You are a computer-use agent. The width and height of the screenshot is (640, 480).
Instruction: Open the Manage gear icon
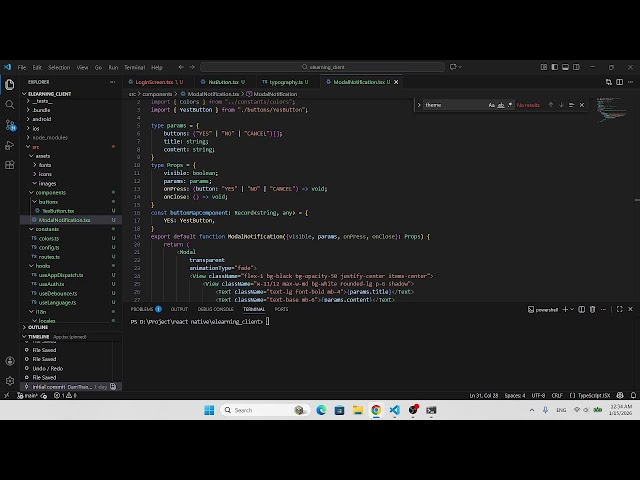10,381
